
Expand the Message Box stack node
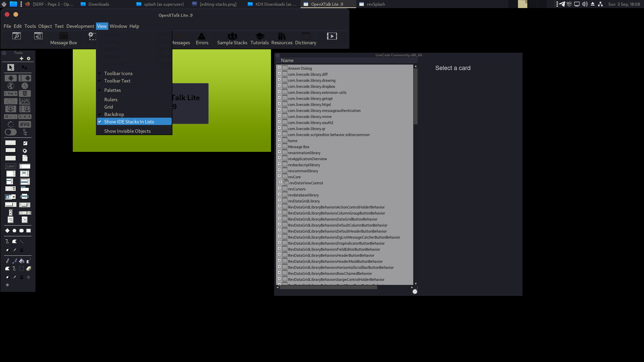[279, 146]
